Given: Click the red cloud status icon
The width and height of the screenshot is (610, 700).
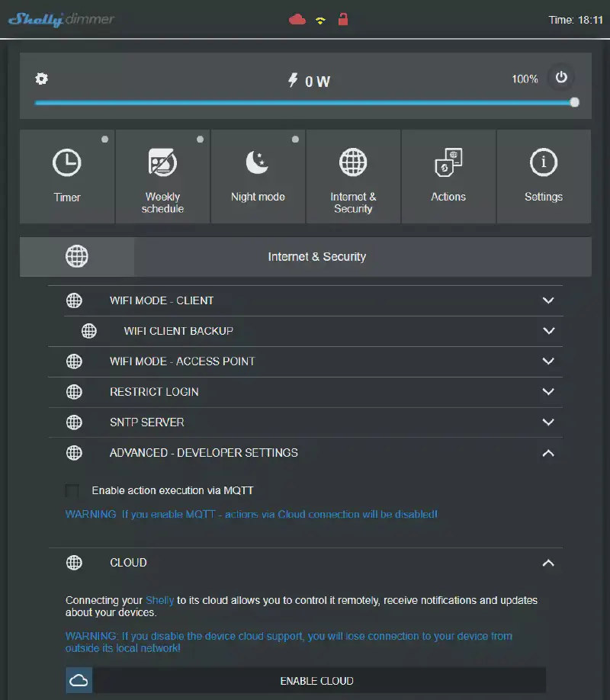Looking at the screenshot, I should (x=297, y=19).
